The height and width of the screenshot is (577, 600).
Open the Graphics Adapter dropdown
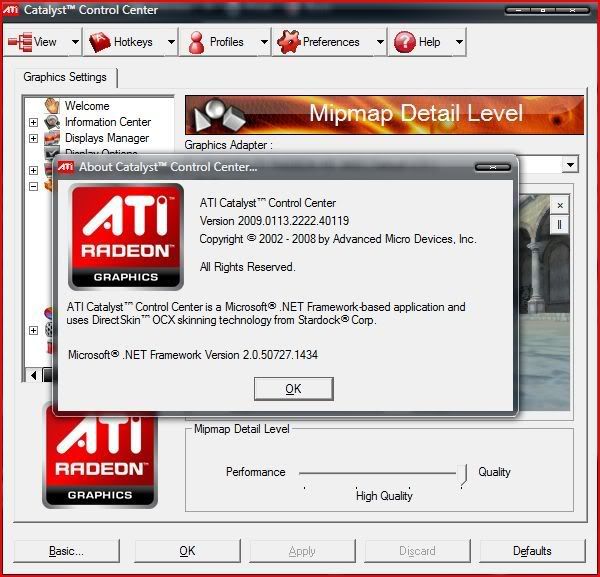(570, 164)
